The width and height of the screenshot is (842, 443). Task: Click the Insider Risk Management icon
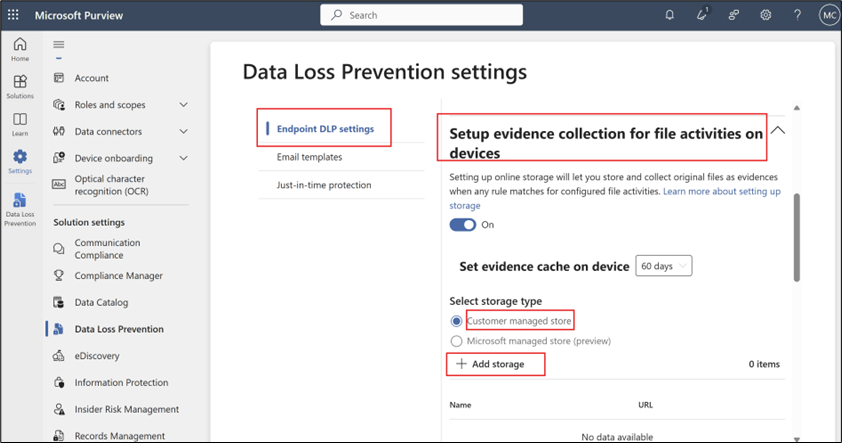(59, 409)
